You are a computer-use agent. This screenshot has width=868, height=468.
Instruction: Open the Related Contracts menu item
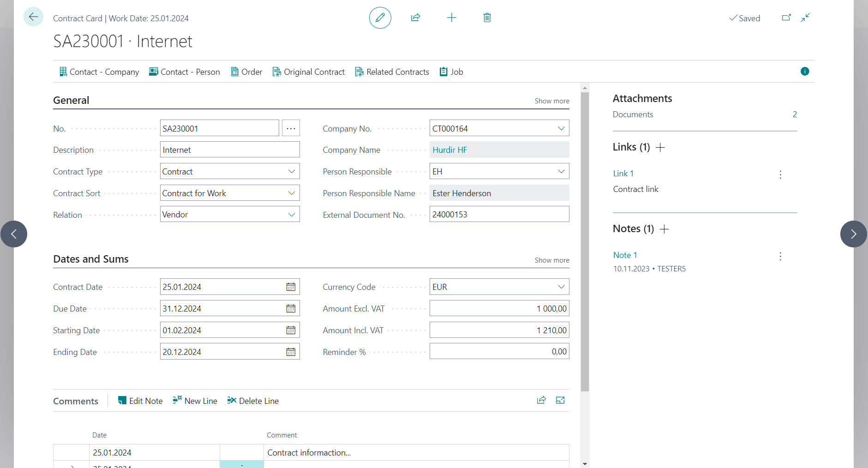392,72
